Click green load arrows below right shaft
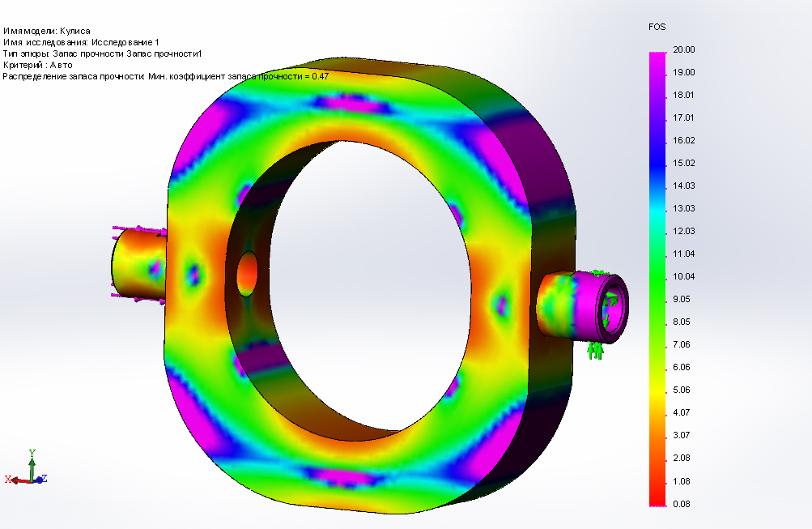The width and height of the screenshot is (812, 529). coord(596,351)
